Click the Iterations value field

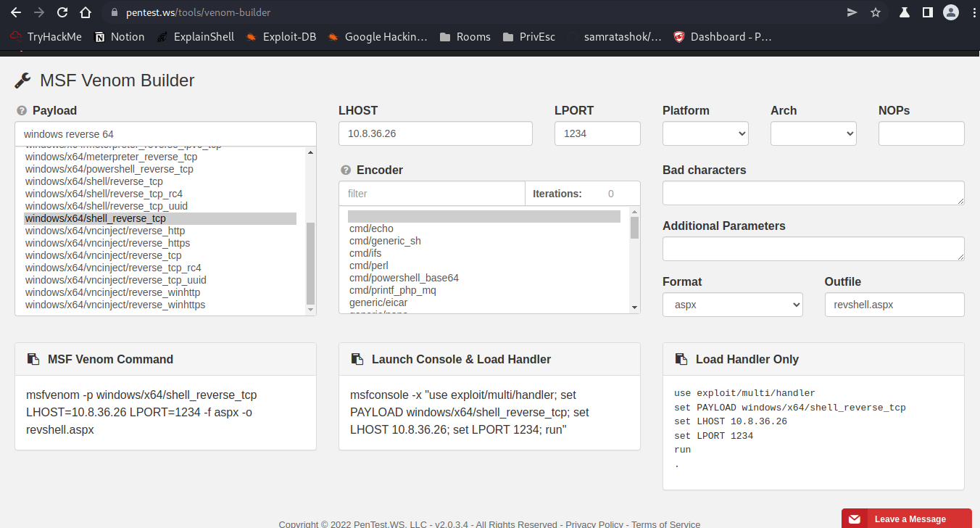(x=611, y=194)
